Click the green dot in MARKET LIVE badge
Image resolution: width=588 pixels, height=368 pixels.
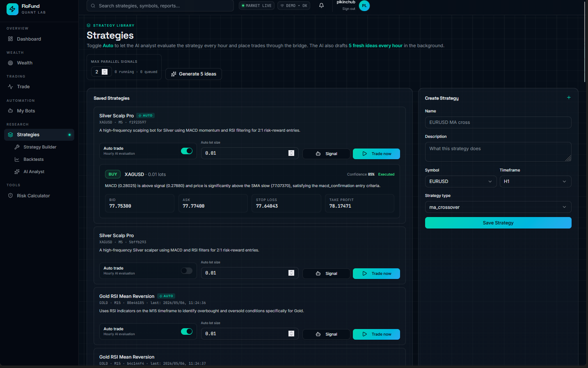click(x=243, y=6)
